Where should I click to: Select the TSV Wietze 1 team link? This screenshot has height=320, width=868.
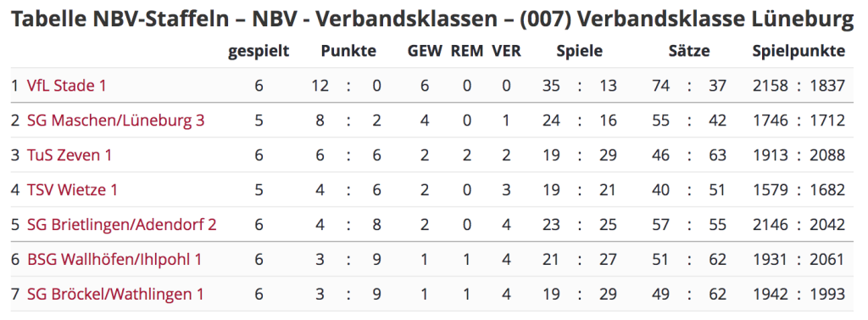click(72, 189)
